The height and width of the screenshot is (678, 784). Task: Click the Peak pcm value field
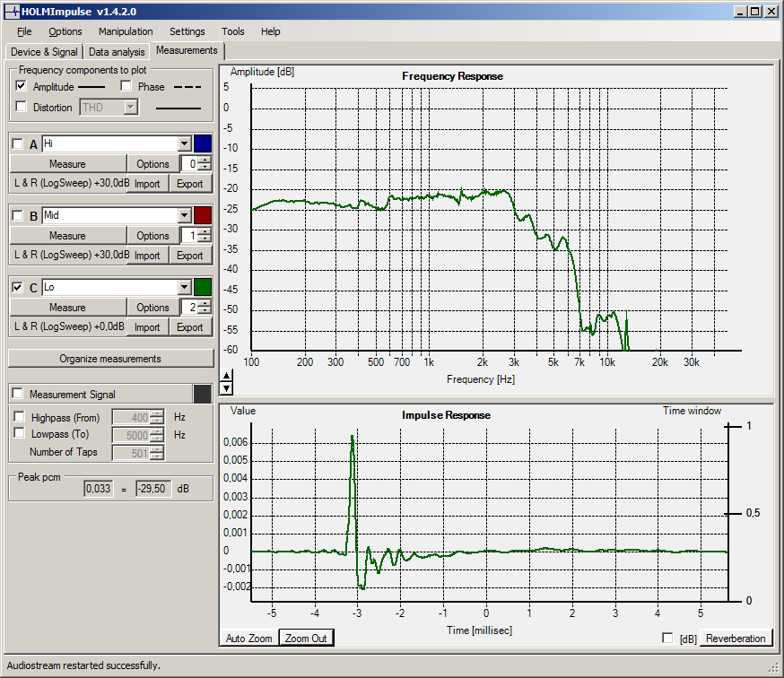pos(98,489)
